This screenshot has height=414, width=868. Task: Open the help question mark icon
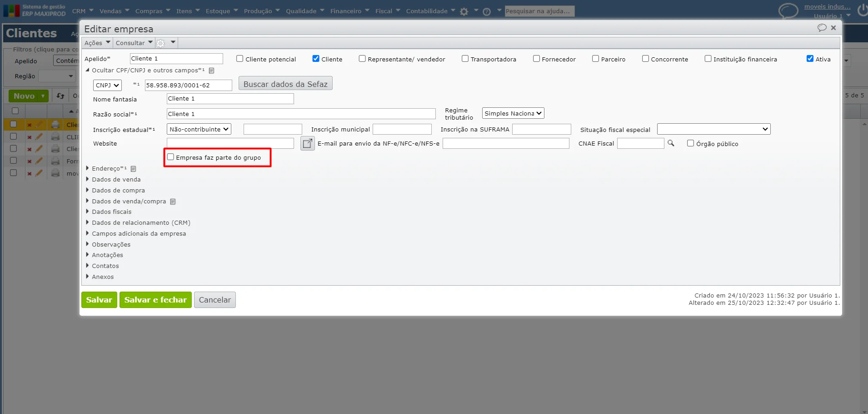487,11
